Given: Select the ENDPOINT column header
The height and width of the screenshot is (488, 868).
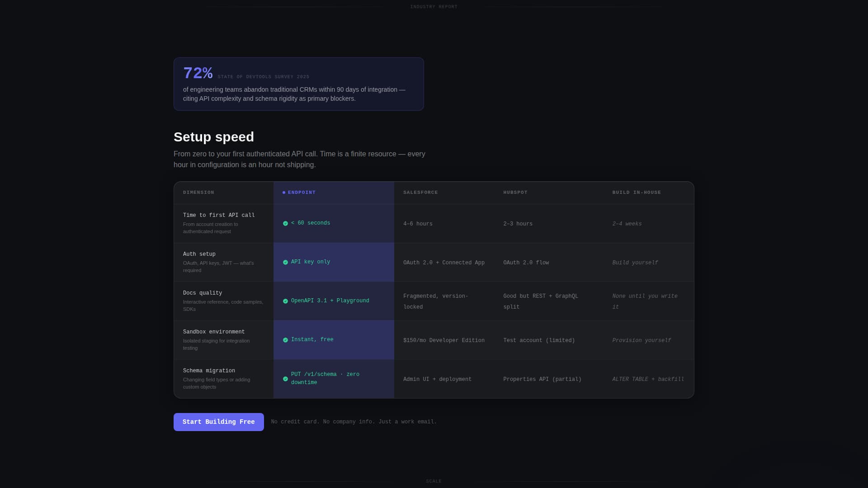Looking at the screenshot, I should pos(301,192).
